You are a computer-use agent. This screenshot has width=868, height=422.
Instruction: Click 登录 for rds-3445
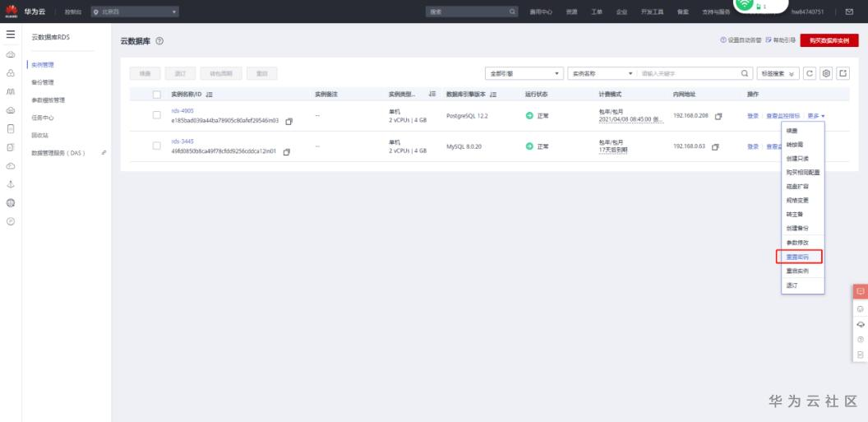tap(752, 146)
